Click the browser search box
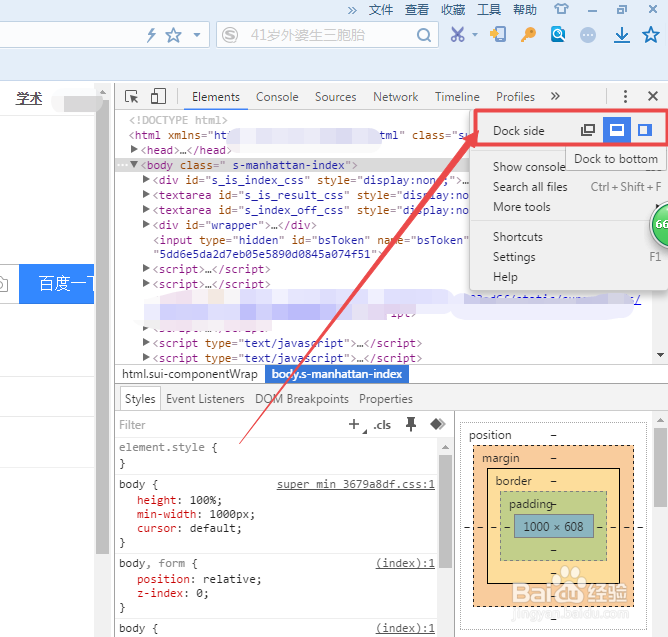The height and width of the screenshot is (637, 668). (327, 35)
